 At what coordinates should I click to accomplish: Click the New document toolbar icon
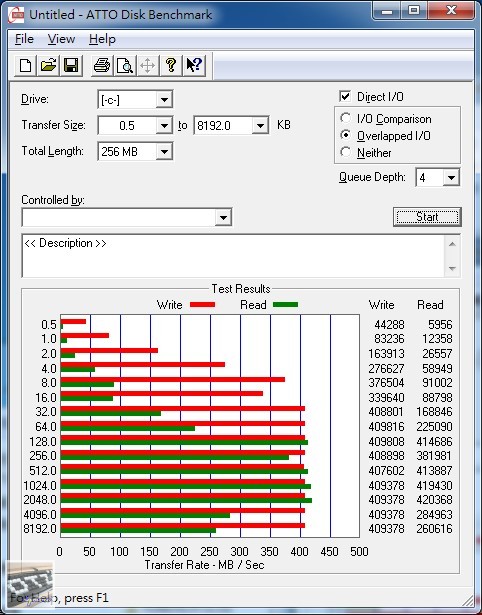coord(25,66)
